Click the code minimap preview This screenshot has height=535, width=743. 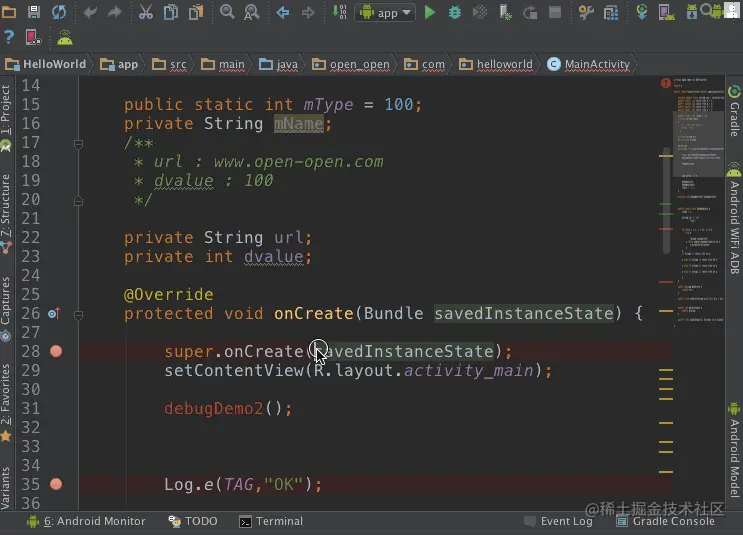point(698,201)
